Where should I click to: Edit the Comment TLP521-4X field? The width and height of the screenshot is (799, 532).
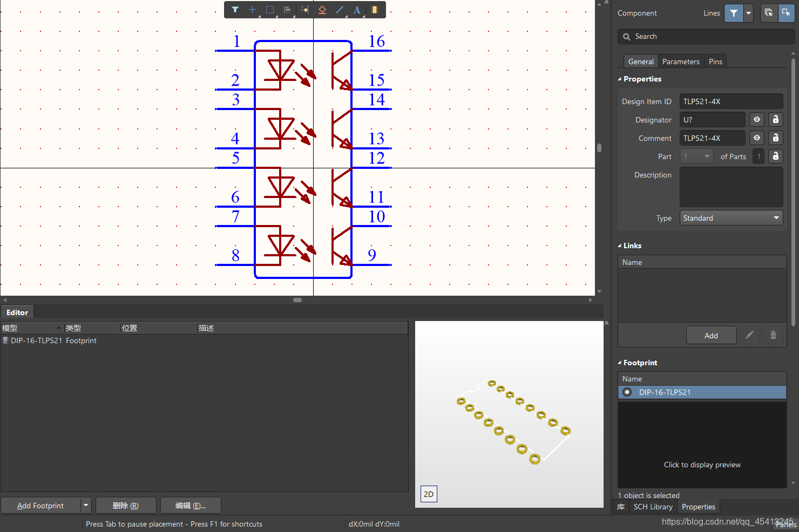click(x=712, y=138)
